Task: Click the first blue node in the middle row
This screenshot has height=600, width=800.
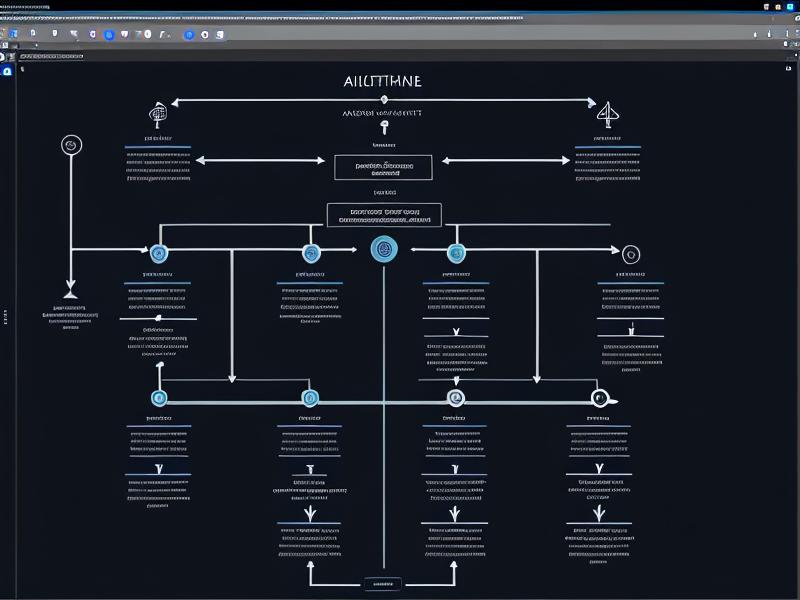Action: [158, 254]
